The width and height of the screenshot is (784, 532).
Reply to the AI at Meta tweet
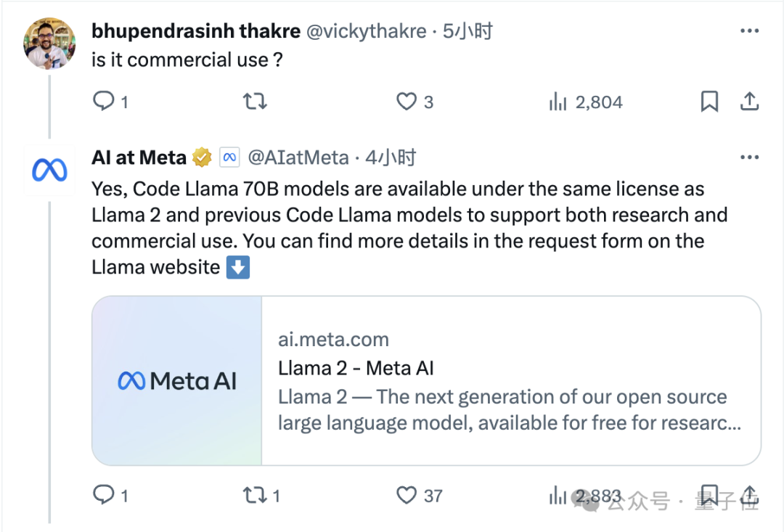click(104, 495)
